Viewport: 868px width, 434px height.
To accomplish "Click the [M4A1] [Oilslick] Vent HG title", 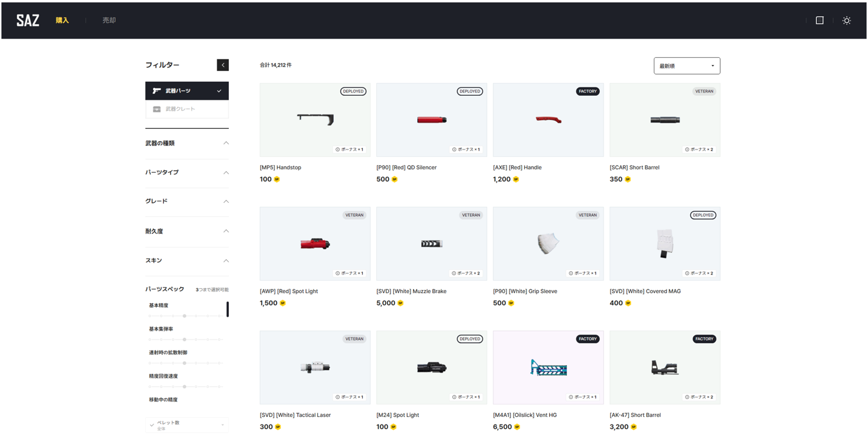I will (x=525, y=415).
